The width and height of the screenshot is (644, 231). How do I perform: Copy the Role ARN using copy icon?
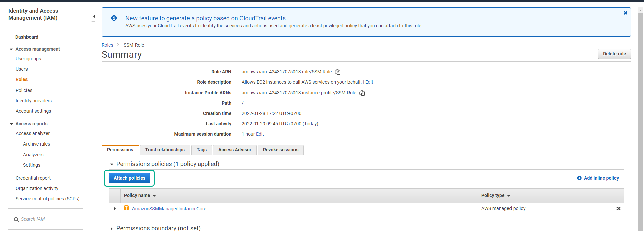[337, 72]
